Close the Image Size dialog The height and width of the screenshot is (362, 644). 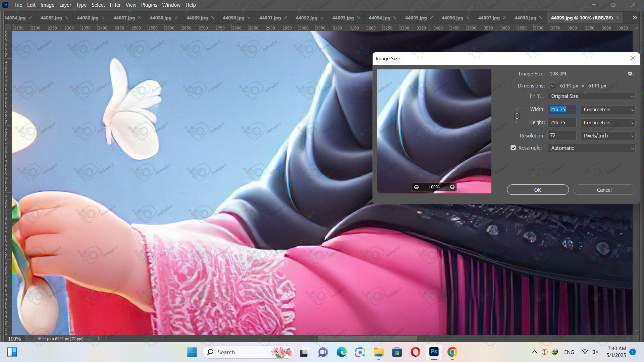click(633, 58)
